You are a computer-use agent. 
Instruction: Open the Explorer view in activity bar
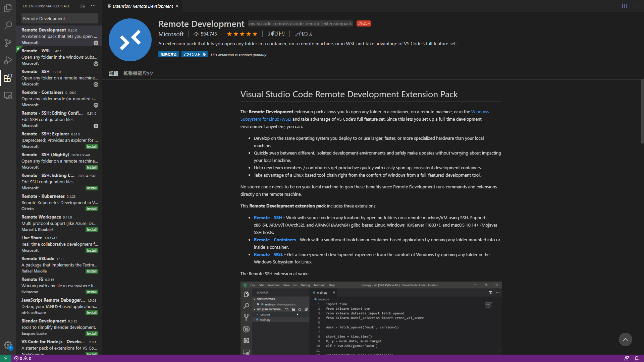click(x=8, y=8)
